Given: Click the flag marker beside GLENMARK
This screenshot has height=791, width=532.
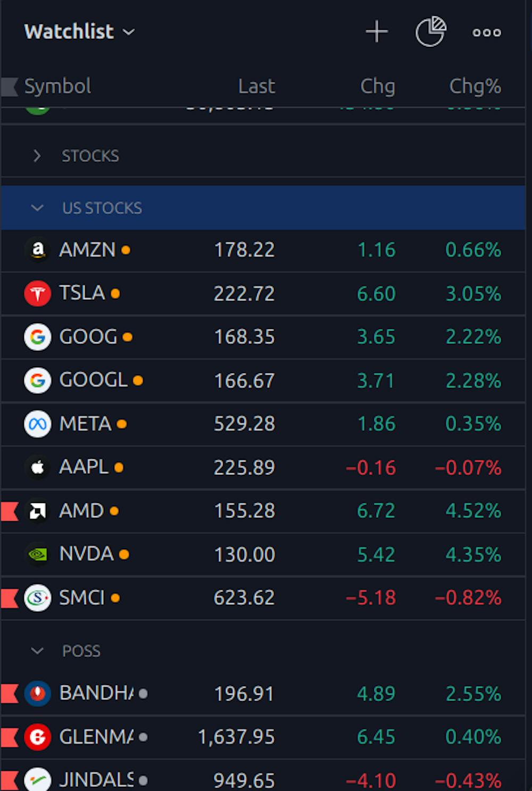Looking at the screenshot, I should (x=8, y=737).
